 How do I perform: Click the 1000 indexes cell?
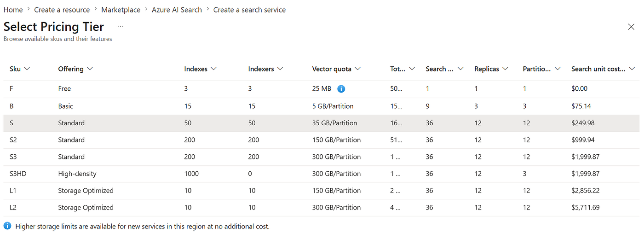pyautogui.click(x=191, y=174)
